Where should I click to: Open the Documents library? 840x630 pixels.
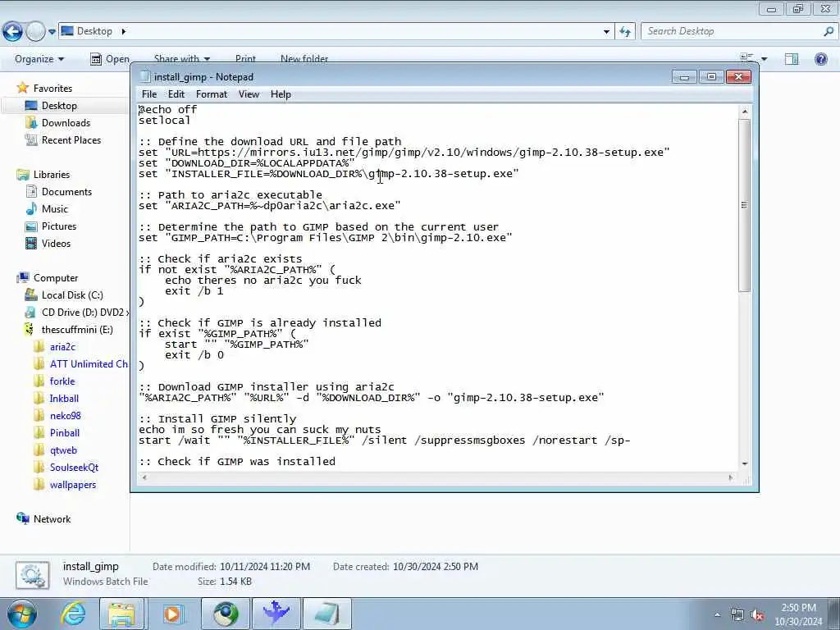click(66, 192)
